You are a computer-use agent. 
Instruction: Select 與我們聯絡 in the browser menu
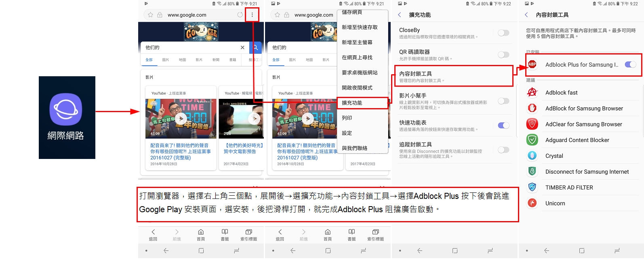363,148
